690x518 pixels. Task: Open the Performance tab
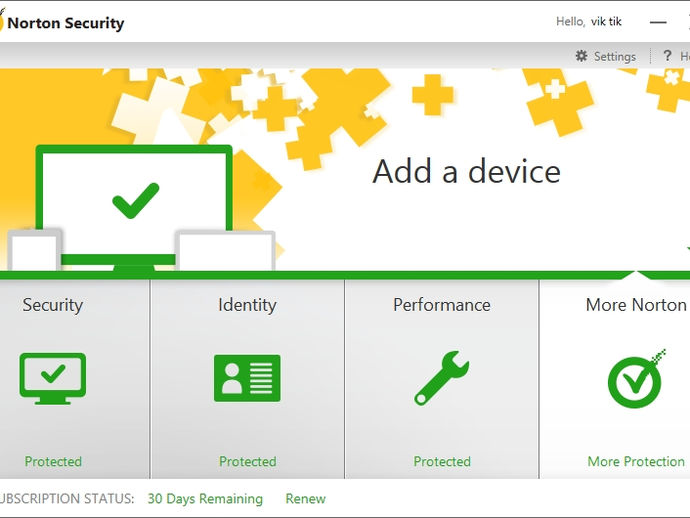point(442,379)
